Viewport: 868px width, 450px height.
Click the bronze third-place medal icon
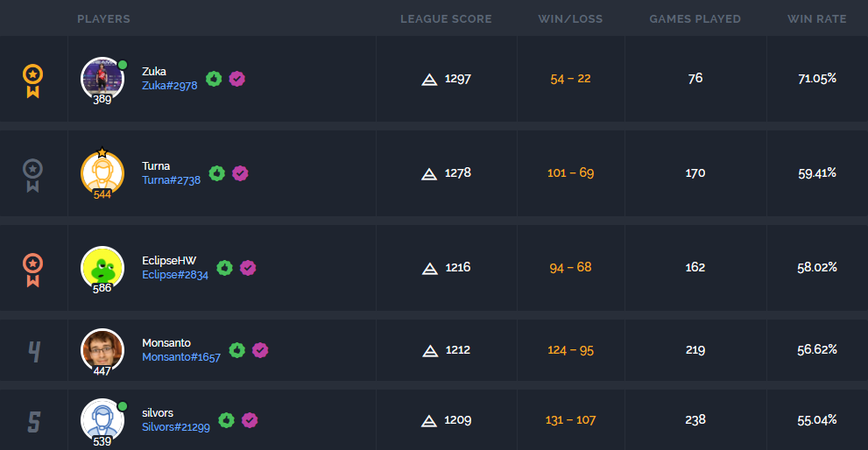click(x=32, y=271)
